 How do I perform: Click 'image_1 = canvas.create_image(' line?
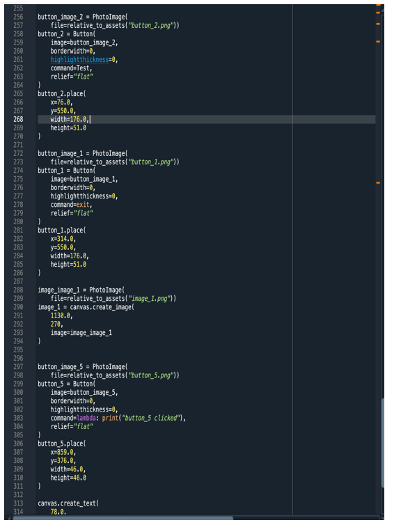pyautogui.click(x=86, y=307)
